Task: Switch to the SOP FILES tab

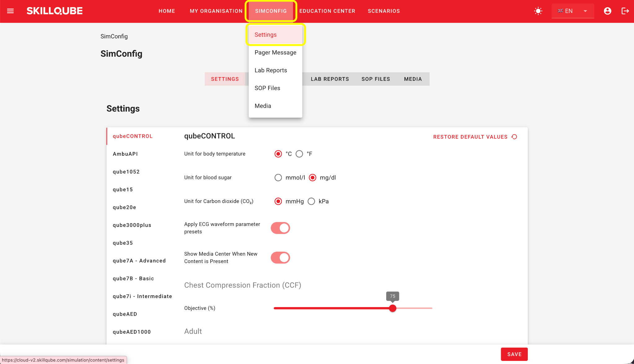Action: pyautogui.click(x=376, y=79)
